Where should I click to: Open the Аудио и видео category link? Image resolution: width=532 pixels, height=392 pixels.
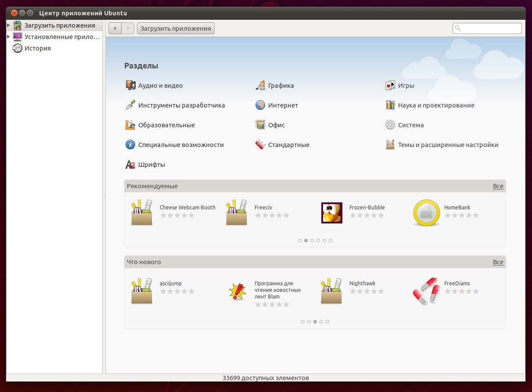pyautogui.click(x=161, y=86)
